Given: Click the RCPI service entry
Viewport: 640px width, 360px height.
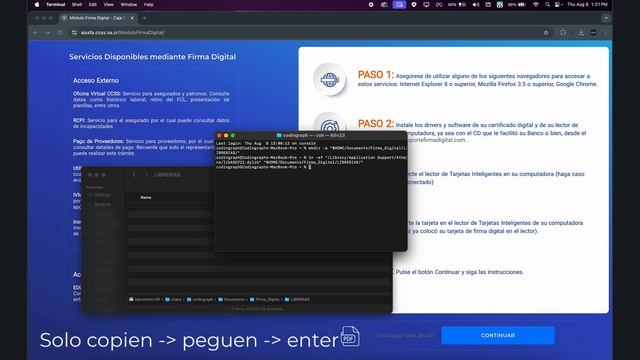Looking at the screenshot, I should click(x=151, y=123).
